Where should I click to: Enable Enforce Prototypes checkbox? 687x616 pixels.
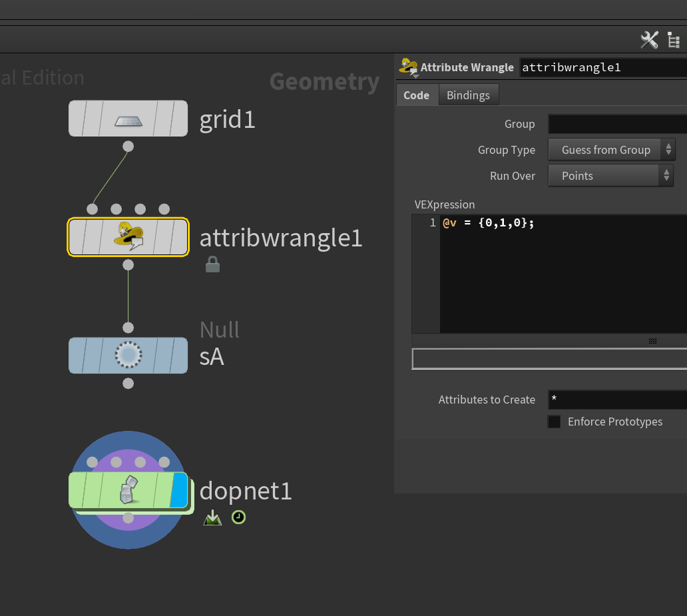(x=555, y=422)
